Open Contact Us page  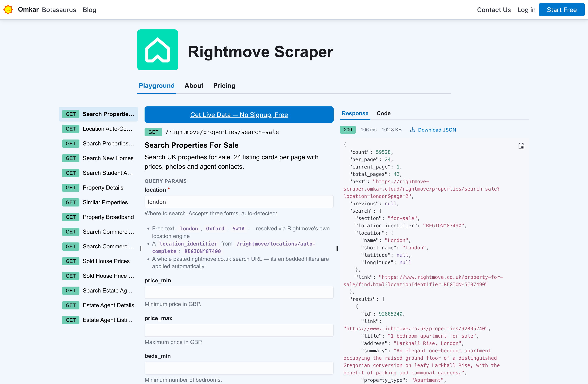(x=494, y=10)
